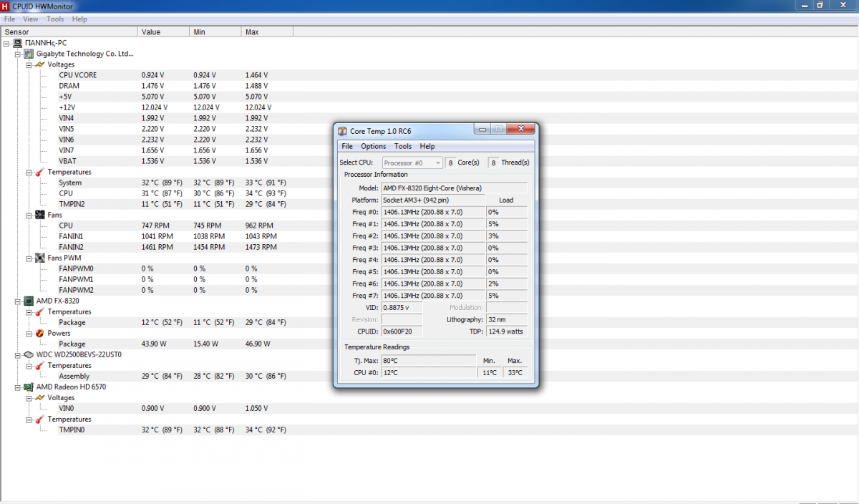859x504 pixels.
Task: Minimize the Core Temp window
Action: (483, 129)
